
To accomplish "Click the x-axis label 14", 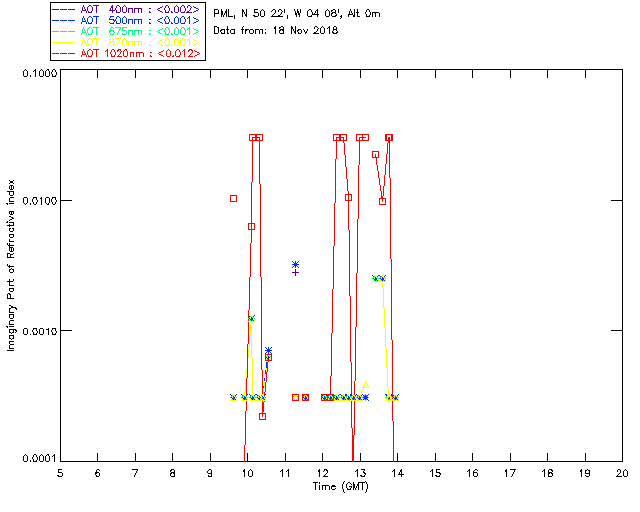I will pos(398,473).
